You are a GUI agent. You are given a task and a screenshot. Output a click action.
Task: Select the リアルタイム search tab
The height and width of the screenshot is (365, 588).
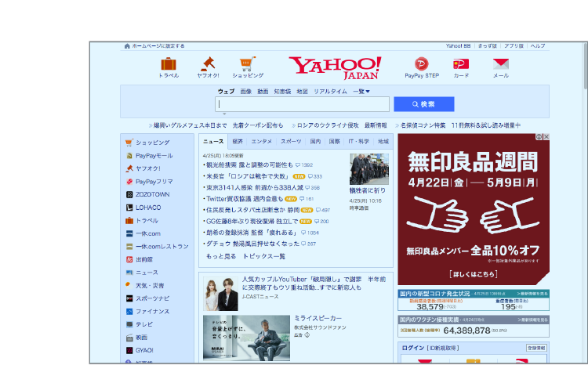tap(330, 91)
